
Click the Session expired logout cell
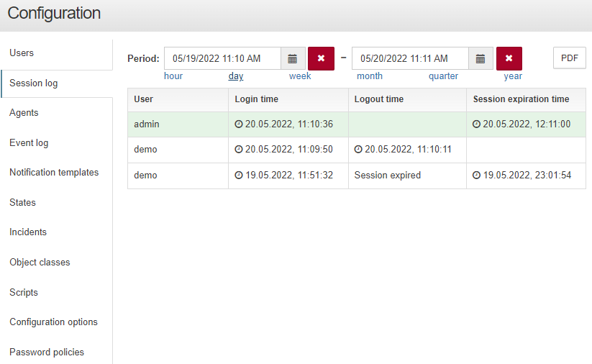coord(407,176)
